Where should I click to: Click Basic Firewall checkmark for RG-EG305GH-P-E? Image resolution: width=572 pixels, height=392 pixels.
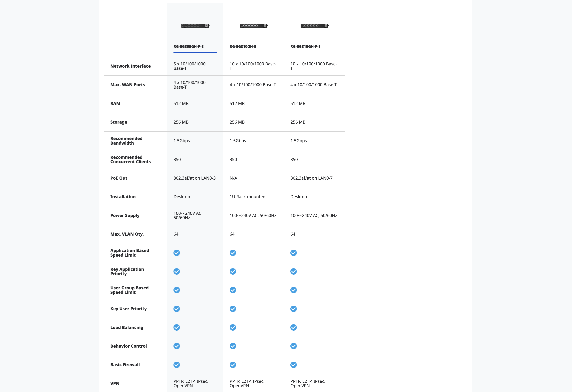(177, 365)
